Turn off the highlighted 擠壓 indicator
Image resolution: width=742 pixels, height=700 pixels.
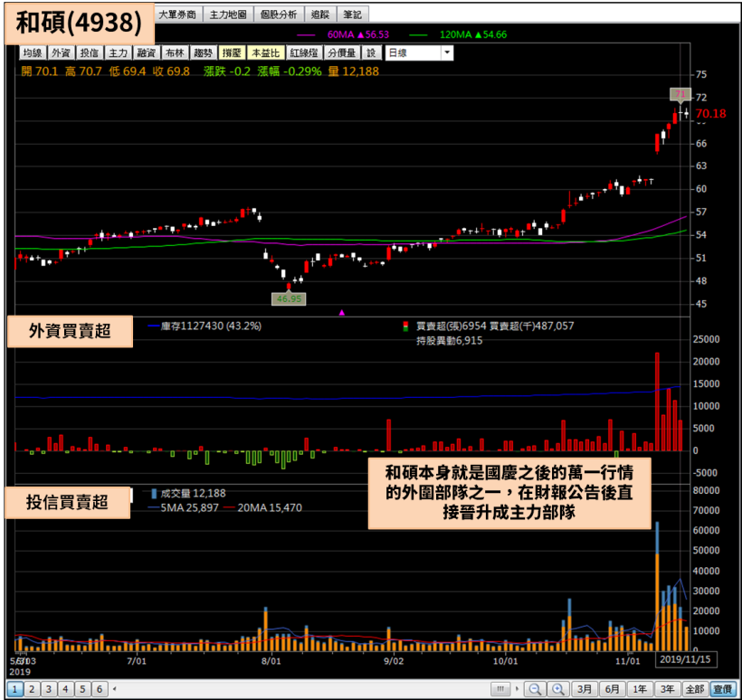(x=232, y=52)
